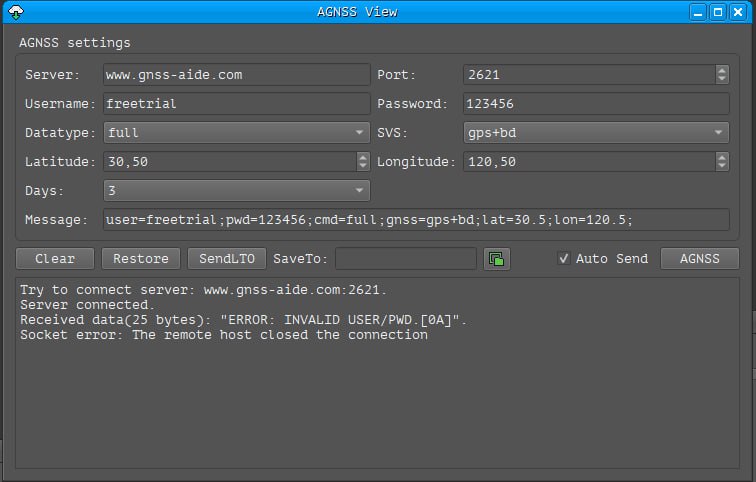Open the Datatype dropdown showing full

(x=237, y=133)
